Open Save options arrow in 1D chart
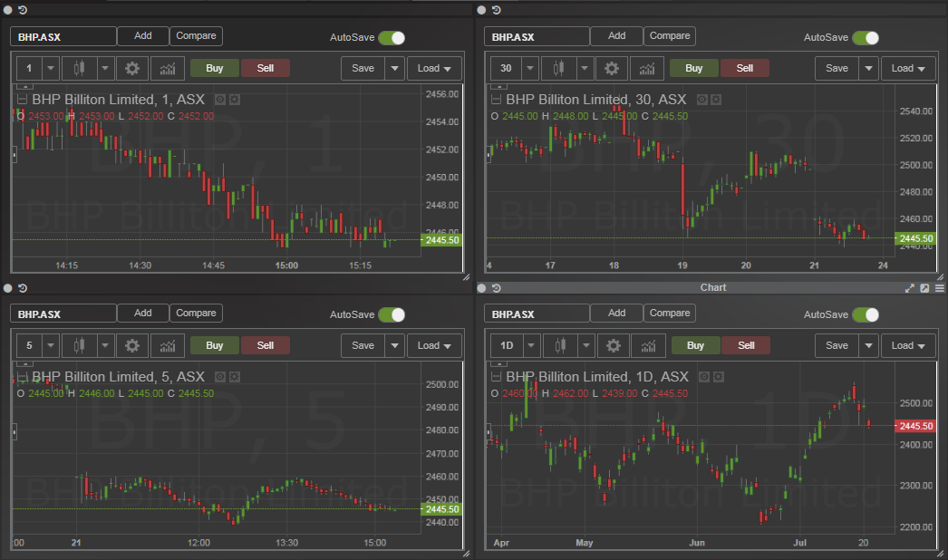 pos(869,345)
